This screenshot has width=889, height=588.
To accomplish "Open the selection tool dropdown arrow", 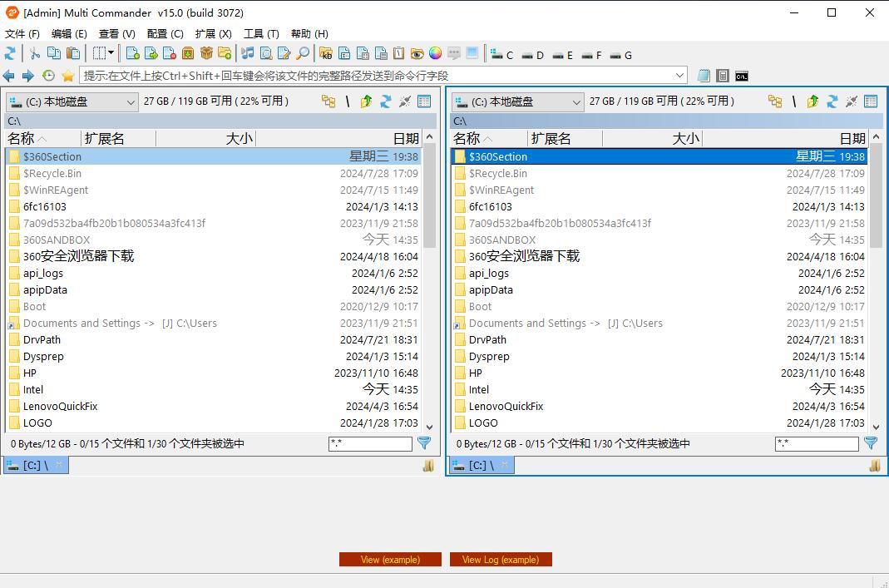I will pos(111,53).
